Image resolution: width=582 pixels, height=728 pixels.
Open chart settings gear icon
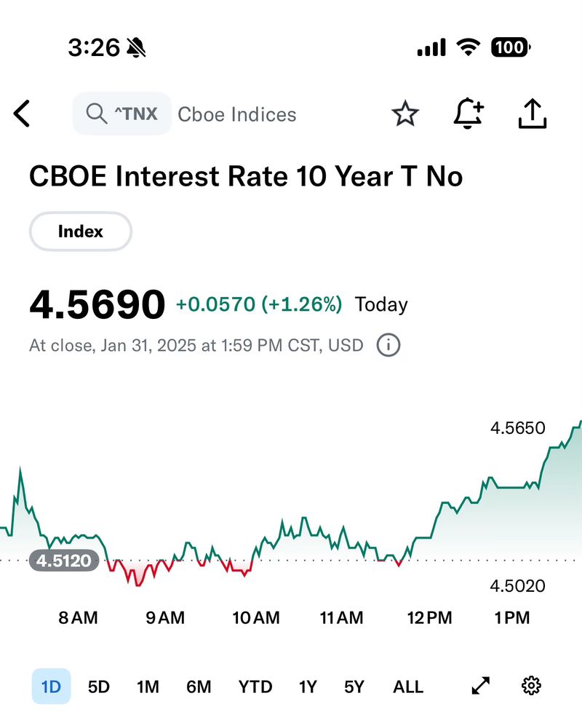(532, 686)
